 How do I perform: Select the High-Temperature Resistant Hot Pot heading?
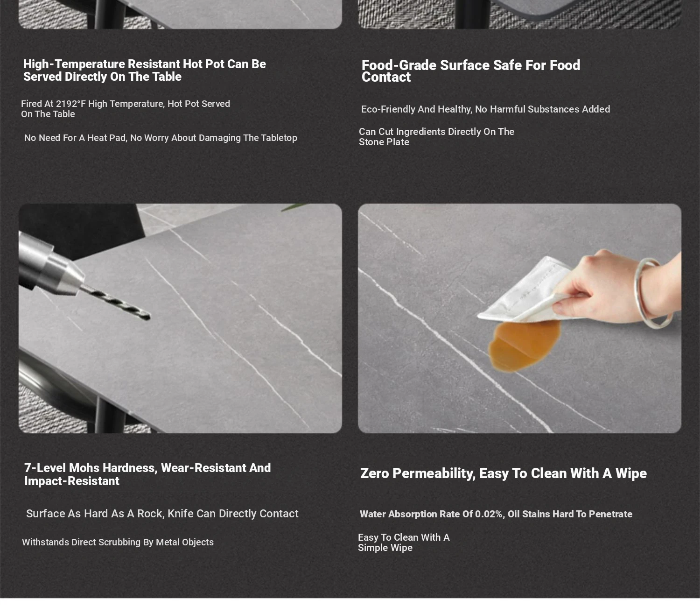(x=145, y=70)
